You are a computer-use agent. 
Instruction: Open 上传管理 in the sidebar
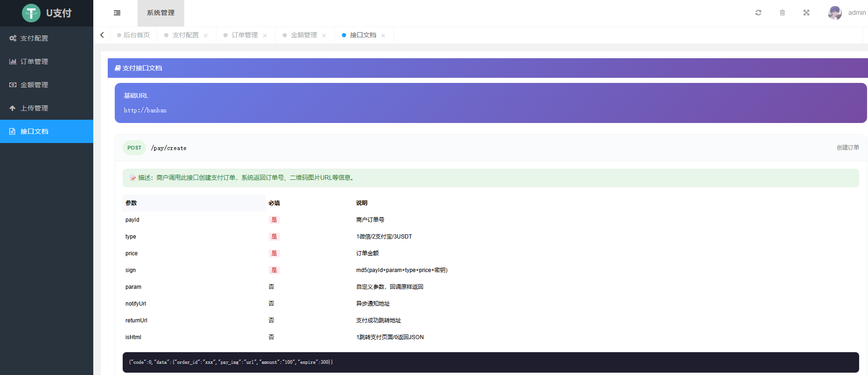[x=47, y=108]
